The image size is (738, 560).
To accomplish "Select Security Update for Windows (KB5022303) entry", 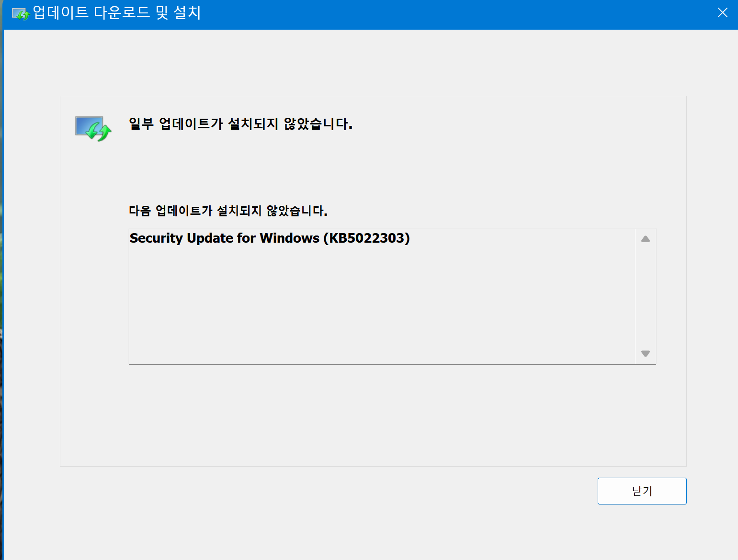I will (270, 238).
